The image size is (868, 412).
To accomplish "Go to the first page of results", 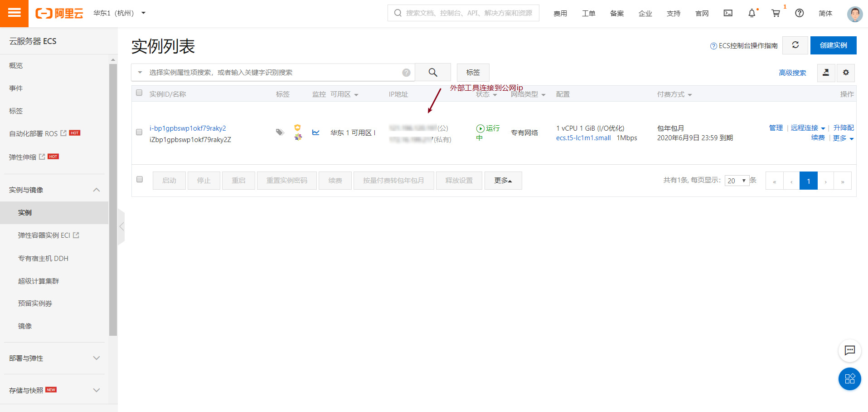I will pos(775,181).
